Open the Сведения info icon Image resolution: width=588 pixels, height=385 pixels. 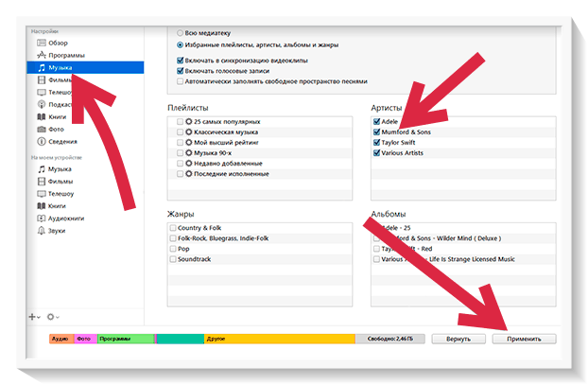pyautogui.click(x=41, y=141)
